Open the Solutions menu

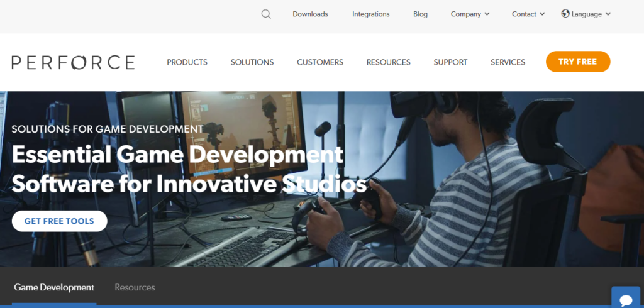pyautogui.click(x=252, y=62)
